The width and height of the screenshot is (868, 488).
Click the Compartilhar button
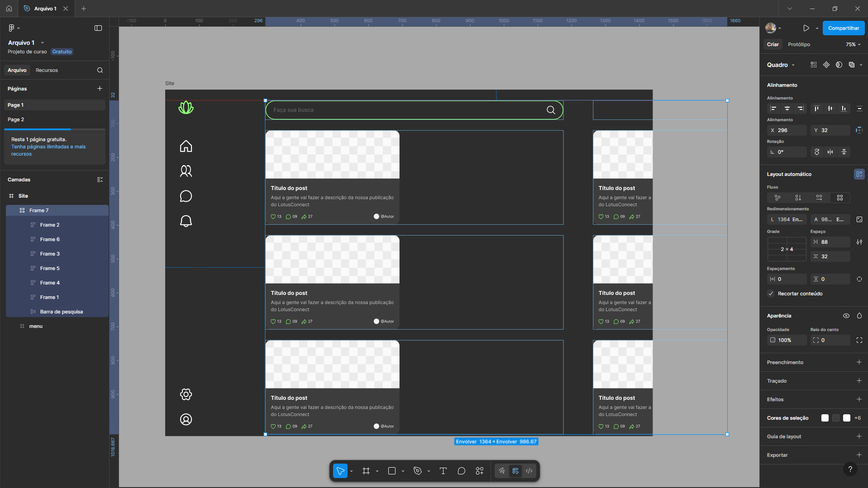844,28
